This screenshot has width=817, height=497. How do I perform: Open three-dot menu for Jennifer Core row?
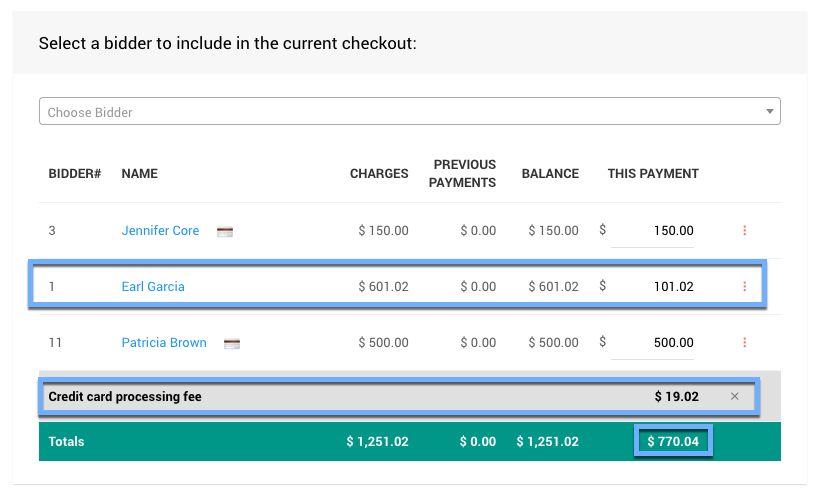[x=744, y=231]
